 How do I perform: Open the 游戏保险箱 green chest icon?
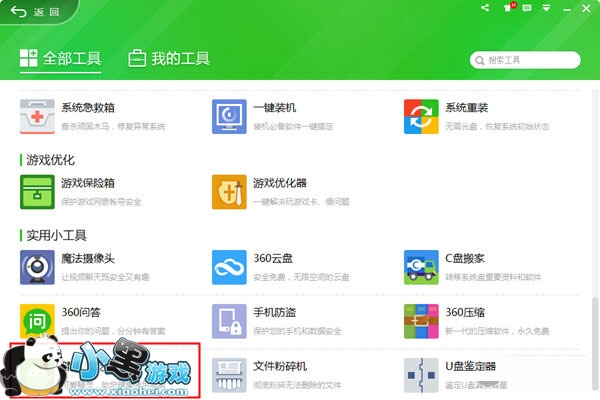[x=37, y=192]
